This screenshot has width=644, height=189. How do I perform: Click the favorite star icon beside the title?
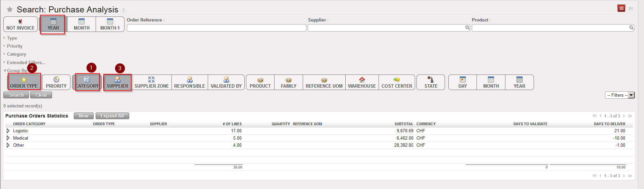coord(10,9)
